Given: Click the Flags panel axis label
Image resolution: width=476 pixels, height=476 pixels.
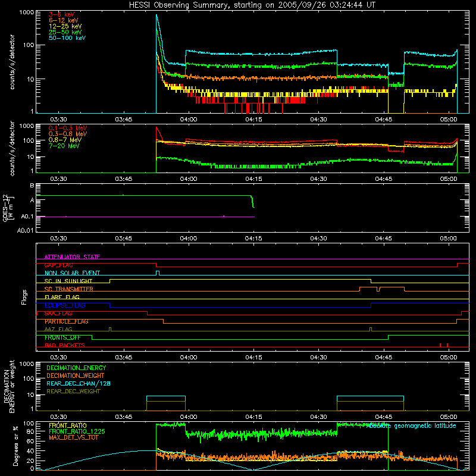Looking at the screenshot, I should (x=24, y=297).
